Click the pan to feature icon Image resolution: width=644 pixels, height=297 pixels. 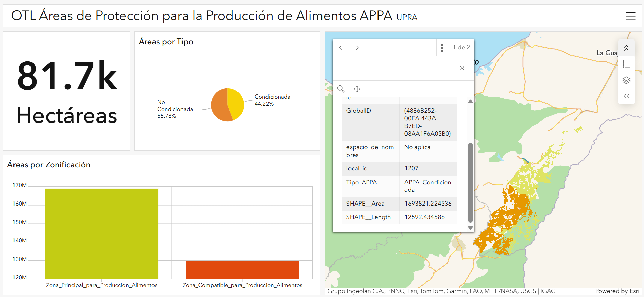(x=357, y=89)
